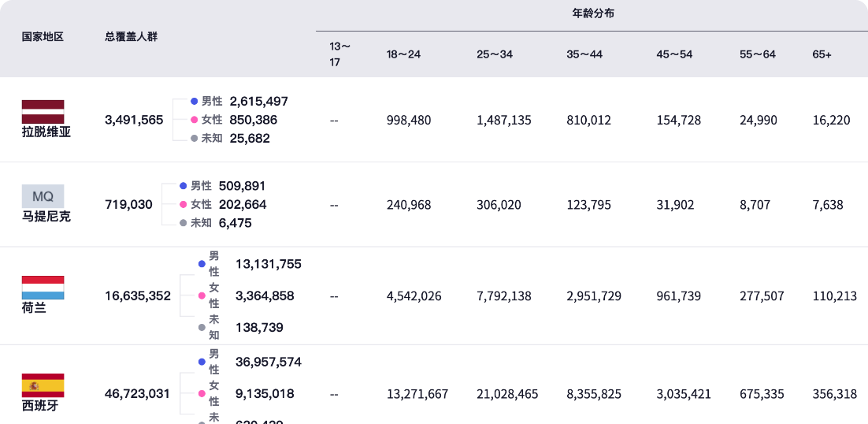Click the 4,542,026 cell
Screen dimensions: 868x424
pos(414,296)
